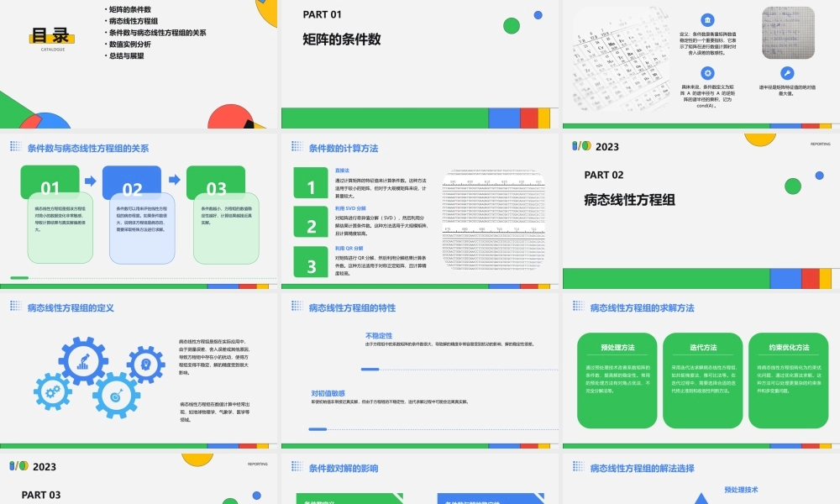Open the 目录 catalogue slide thumbnail

[139, 64]
